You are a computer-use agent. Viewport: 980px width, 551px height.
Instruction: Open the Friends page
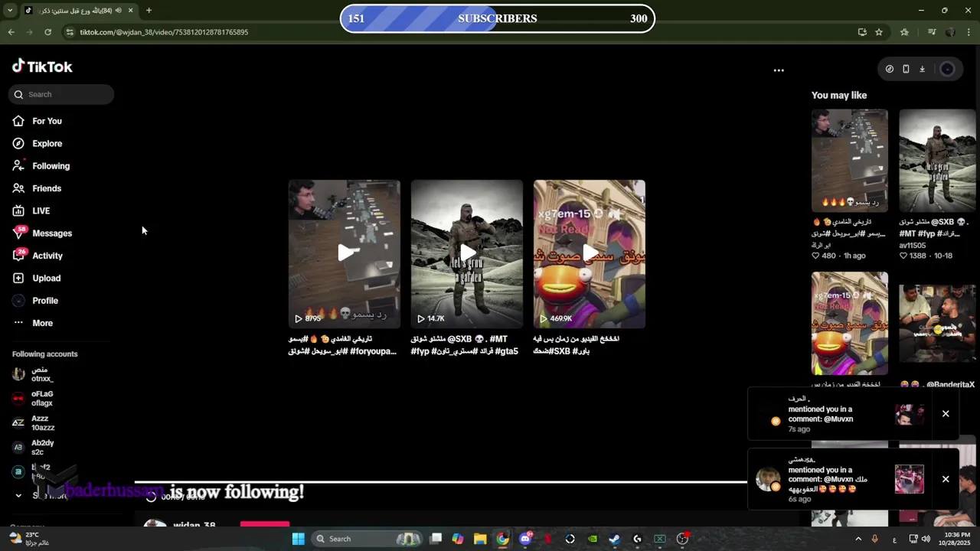click(x=37, y=188)
